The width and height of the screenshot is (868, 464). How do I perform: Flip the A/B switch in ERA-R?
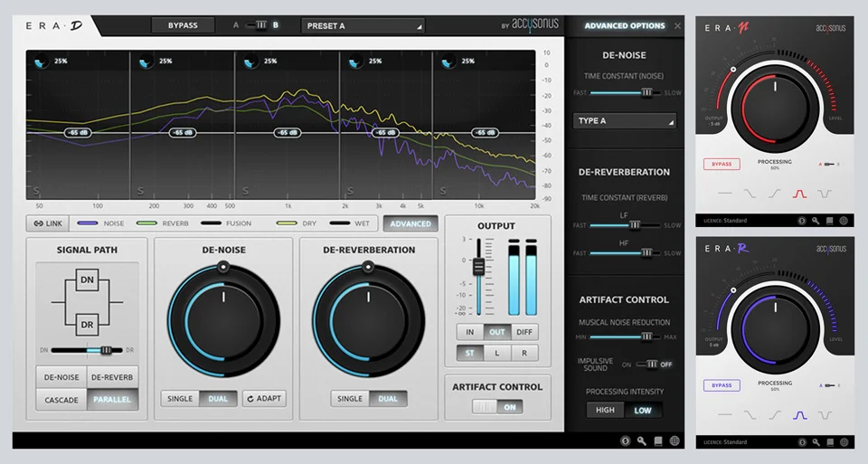click(x=829, y=385)
